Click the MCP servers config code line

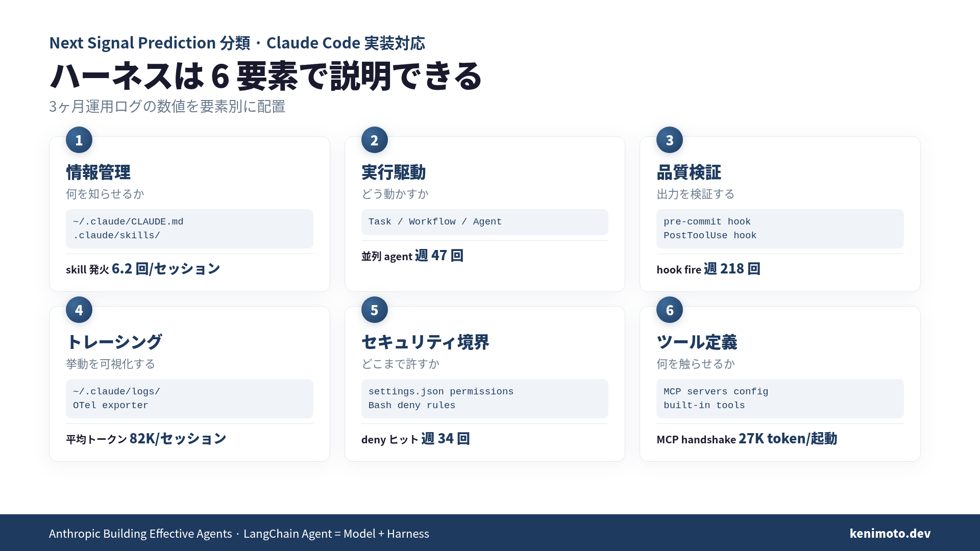[716, 391]
